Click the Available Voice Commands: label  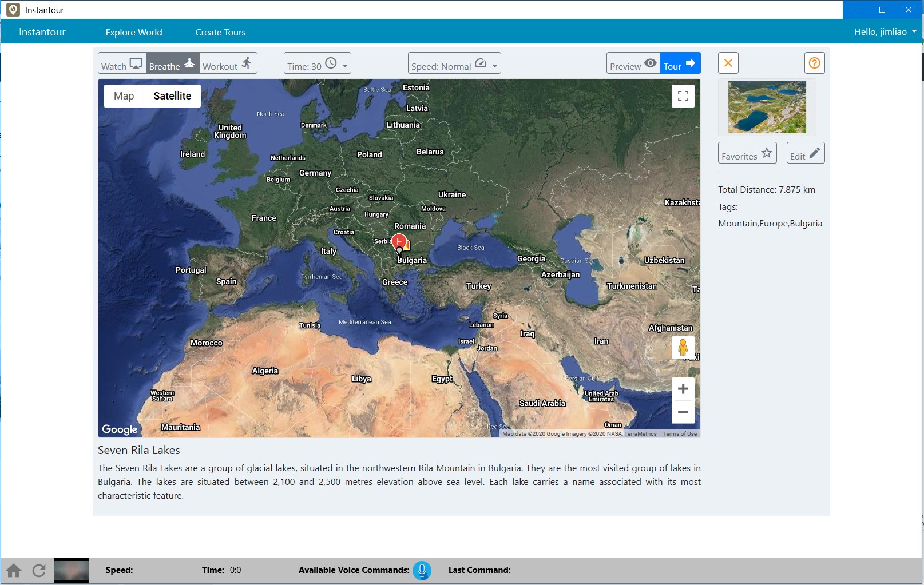click(x=354, y=570)
